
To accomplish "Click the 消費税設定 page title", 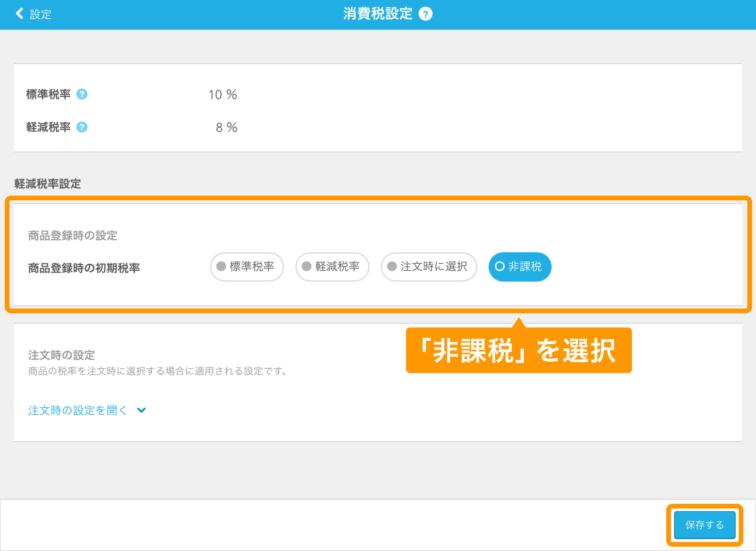I will [378, 14].
